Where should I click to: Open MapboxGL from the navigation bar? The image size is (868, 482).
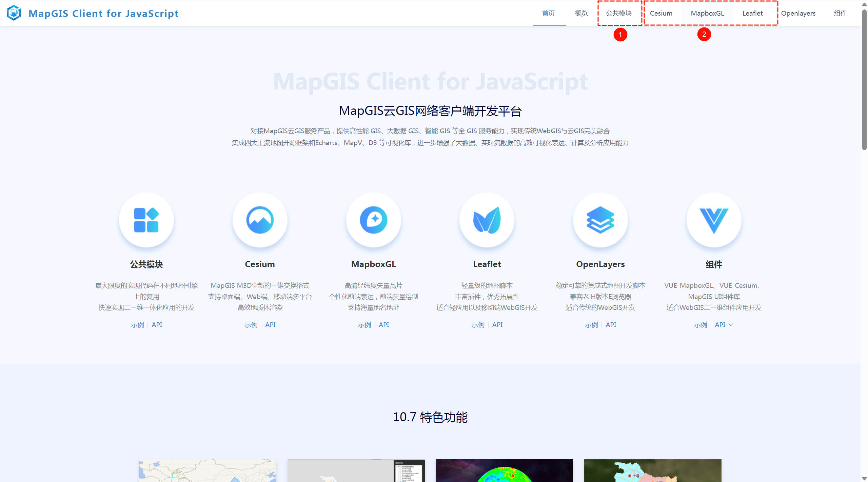[707, 14]
